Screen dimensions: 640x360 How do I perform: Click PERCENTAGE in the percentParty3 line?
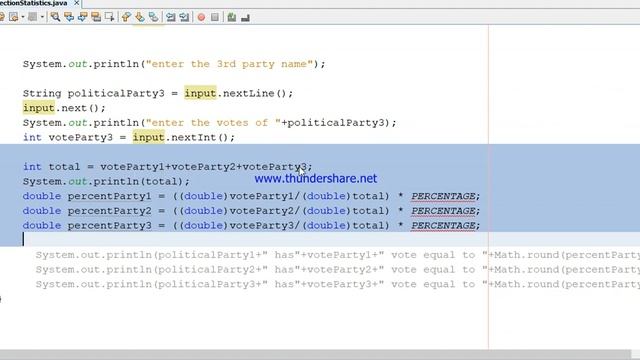(x=443, y=226)
